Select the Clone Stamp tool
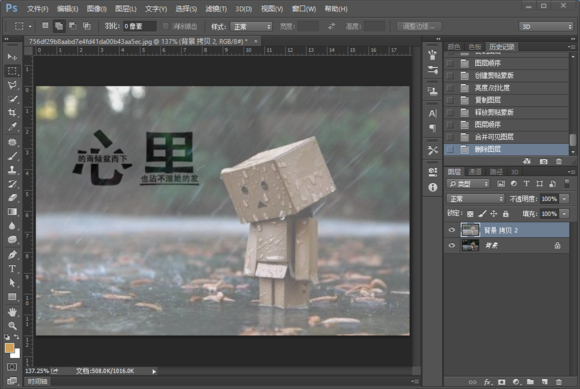Image resolution: width=580 pixels, height=389 pixels. (x=12, y=170)
